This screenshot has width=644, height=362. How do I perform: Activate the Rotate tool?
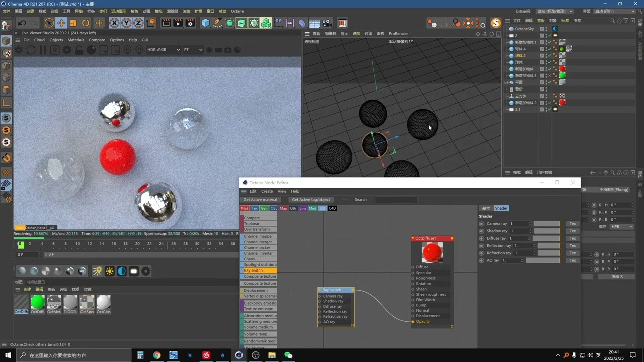pyautogui.click(x=86, y=23)
